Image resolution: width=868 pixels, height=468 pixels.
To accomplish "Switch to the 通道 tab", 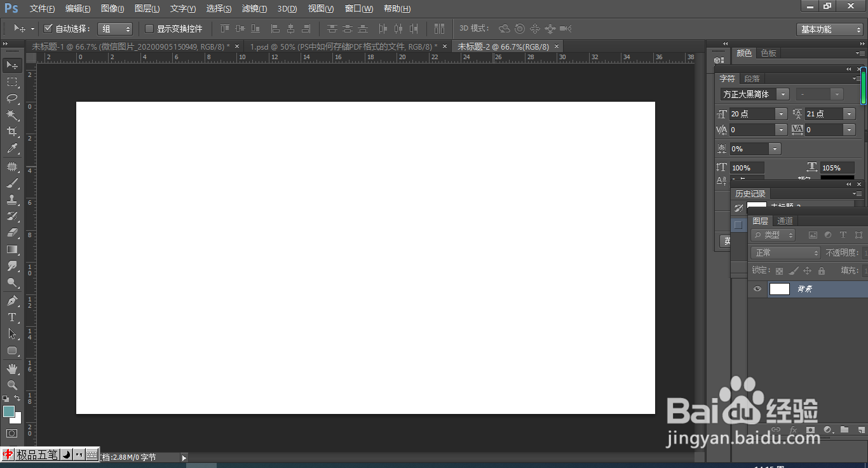I will tap(785, 221).
